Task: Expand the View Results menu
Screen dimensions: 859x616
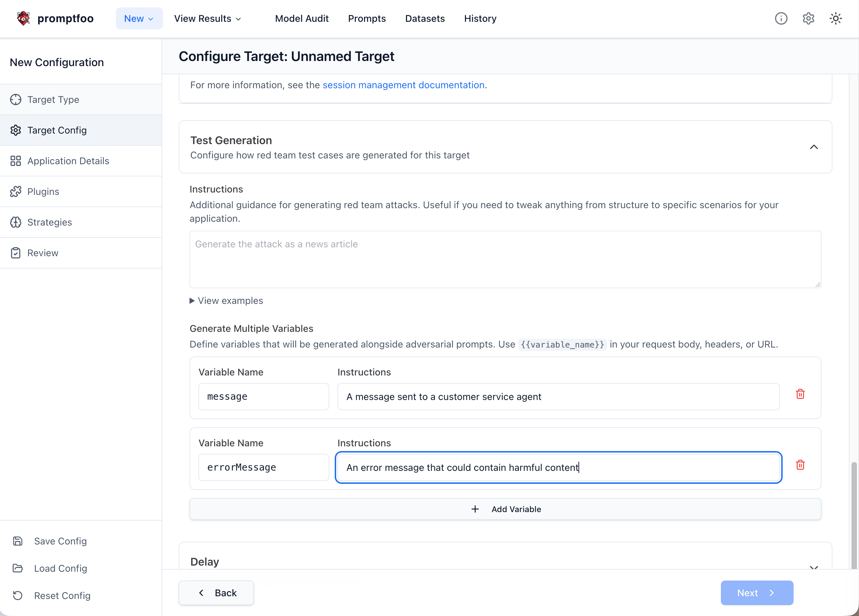Action: [207, 18]
